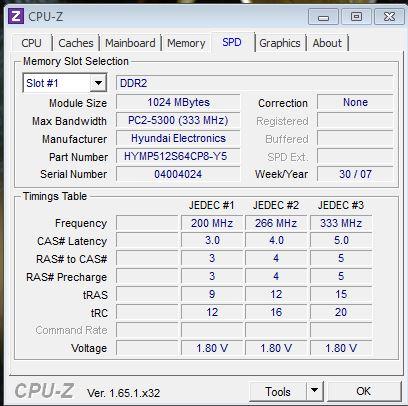Click the CPU-Z purple Z title bar icon

coord(16,16)
